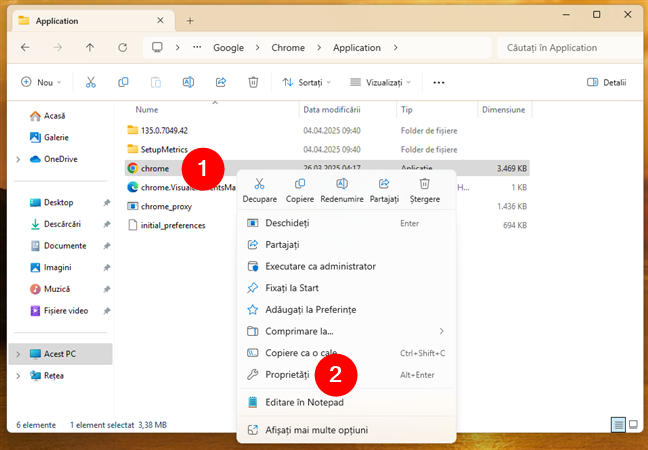
Task: Click Chrome in the address path
Action: [x=288, y=48]
